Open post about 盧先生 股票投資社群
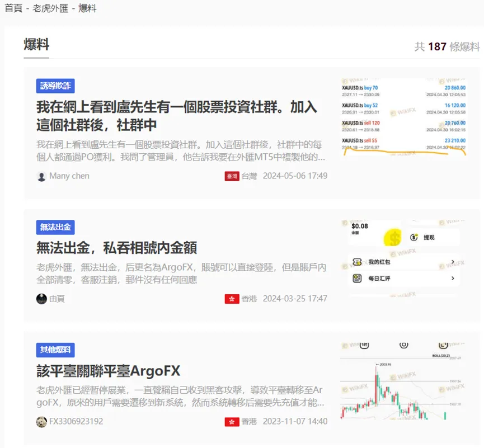 click(177, 116)
